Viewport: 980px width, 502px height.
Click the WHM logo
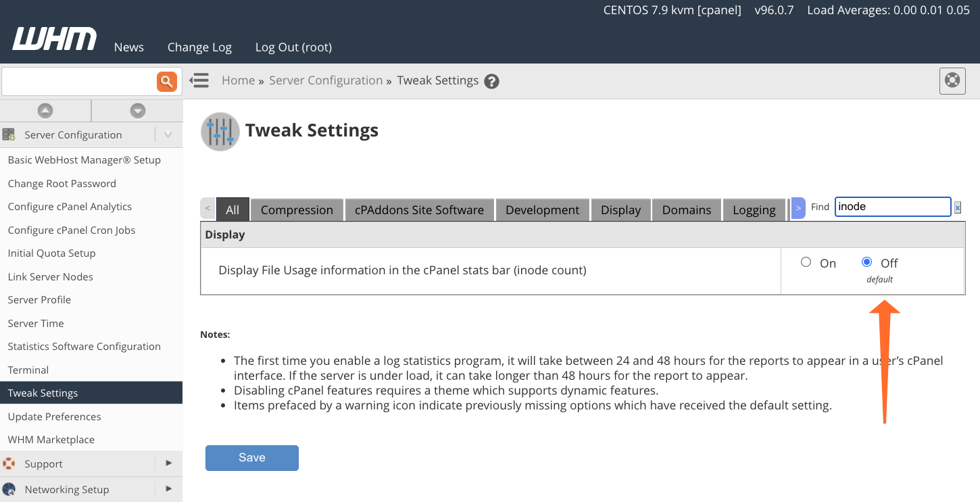point(55,39)
